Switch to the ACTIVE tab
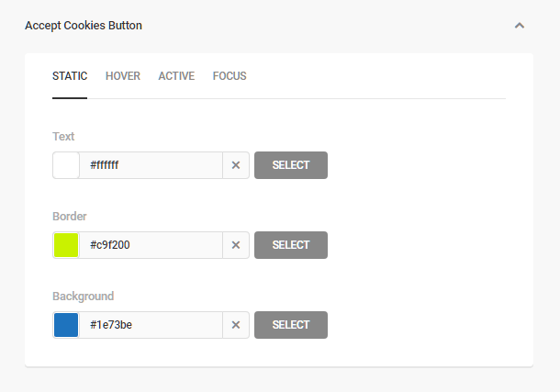Image resolution: width=560 pixels, height=392 pixels. (176, 76)
